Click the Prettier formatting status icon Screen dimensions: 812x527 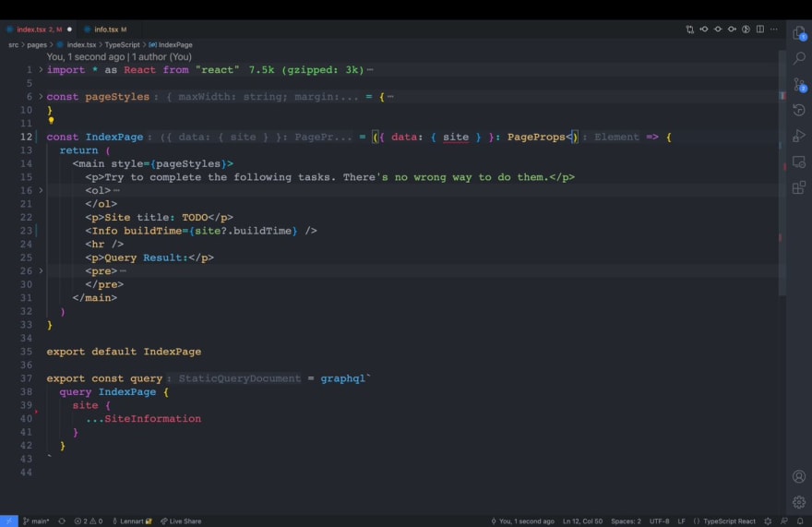[768, 521]
